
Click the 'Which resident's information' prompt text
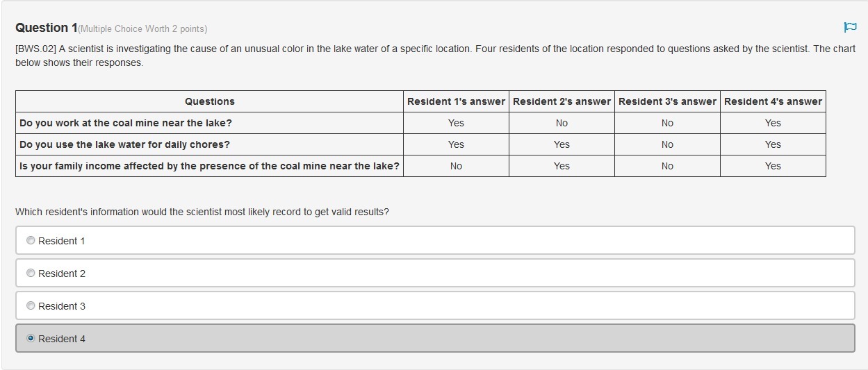click(x=202, y=212)
